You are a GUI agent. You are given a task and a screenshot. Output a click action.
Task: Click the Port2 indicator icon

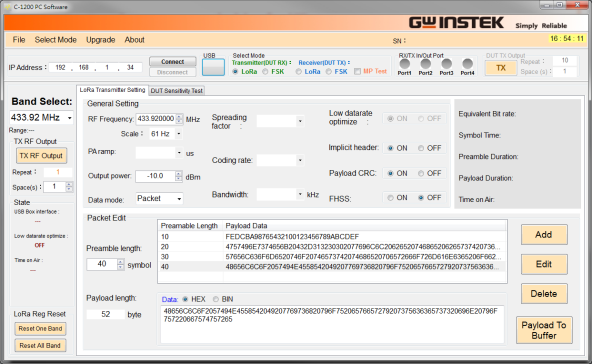click(426, 64)
